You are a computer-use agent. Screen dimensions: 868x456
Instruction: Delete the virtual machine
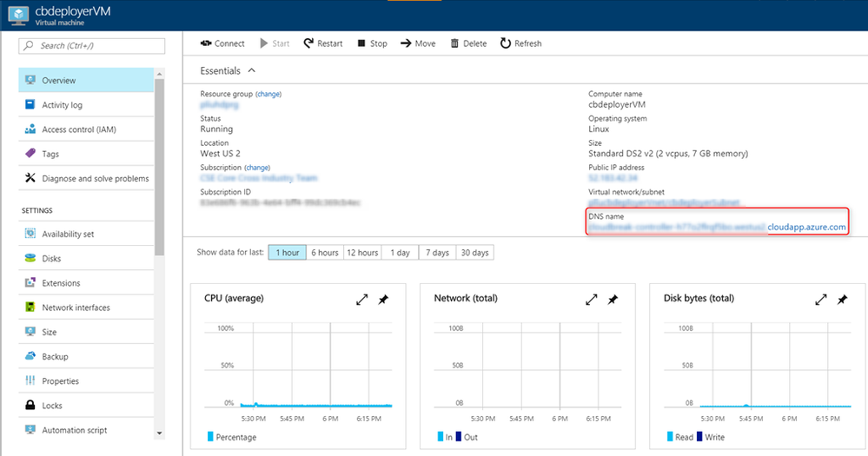pos(468,43)
